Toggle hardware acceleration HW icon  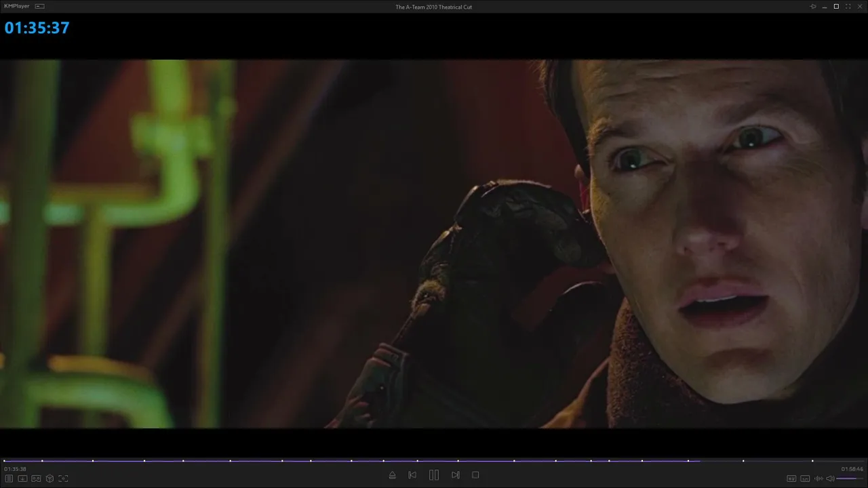pos(791,479)
